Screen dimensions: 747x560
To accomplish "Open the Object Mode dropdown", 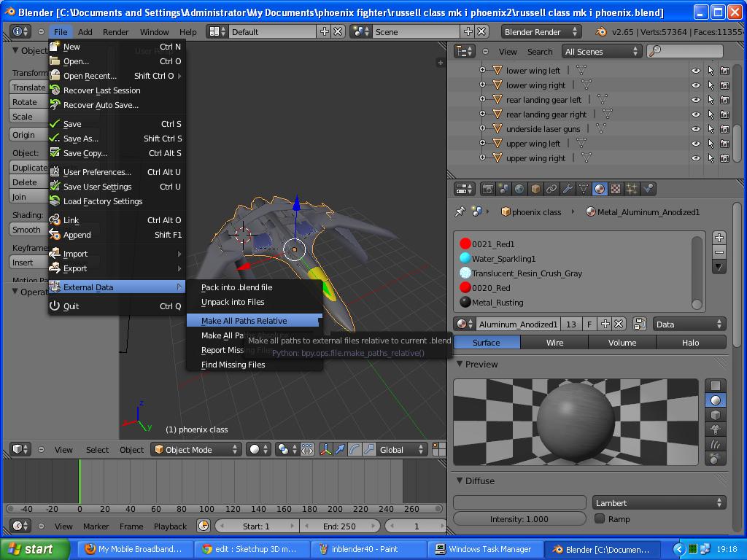I will coord(196,450).
